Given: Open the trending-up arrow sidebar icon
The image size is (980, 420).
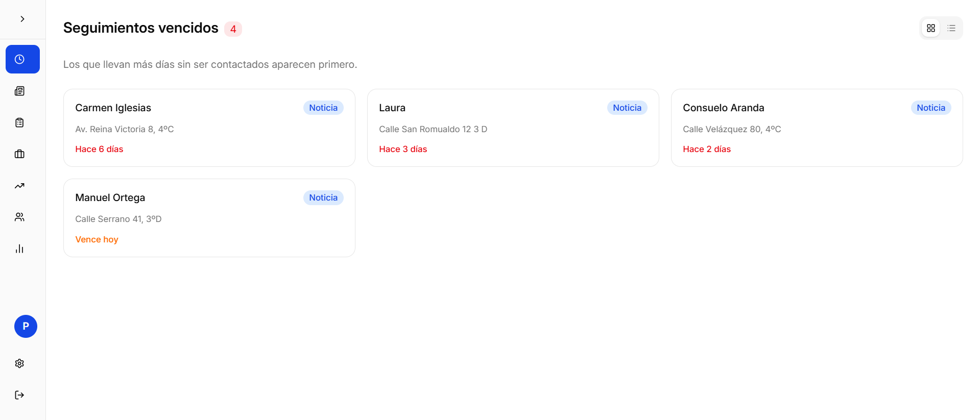Looking at the screenshot, I should point(19,186).
